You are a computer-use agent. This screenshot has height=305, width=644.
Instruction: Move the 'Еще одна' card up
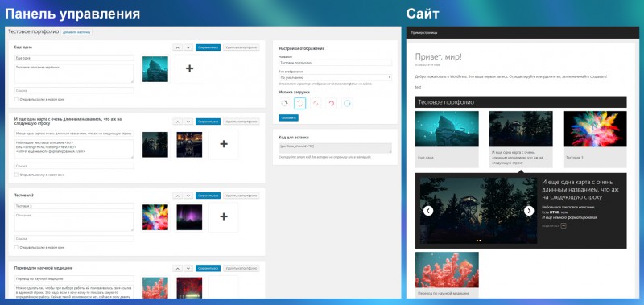pyautogui.click(x=177, y=47)
